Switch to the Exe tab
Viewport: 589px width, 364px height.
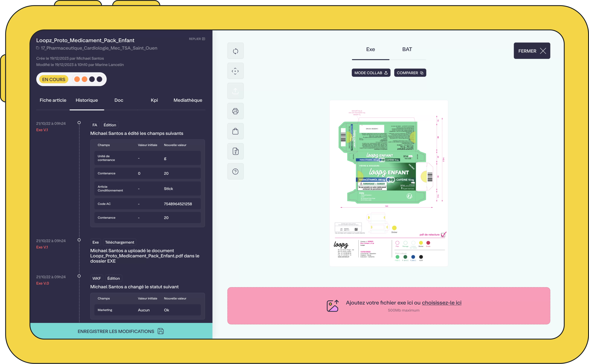click(370, 49)
